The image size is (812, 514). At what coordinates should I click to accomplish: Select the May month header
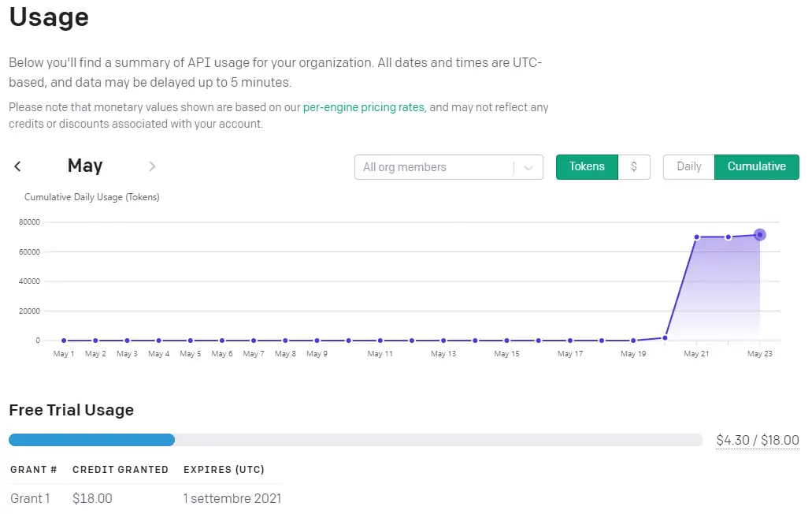[x=84, y=166]
